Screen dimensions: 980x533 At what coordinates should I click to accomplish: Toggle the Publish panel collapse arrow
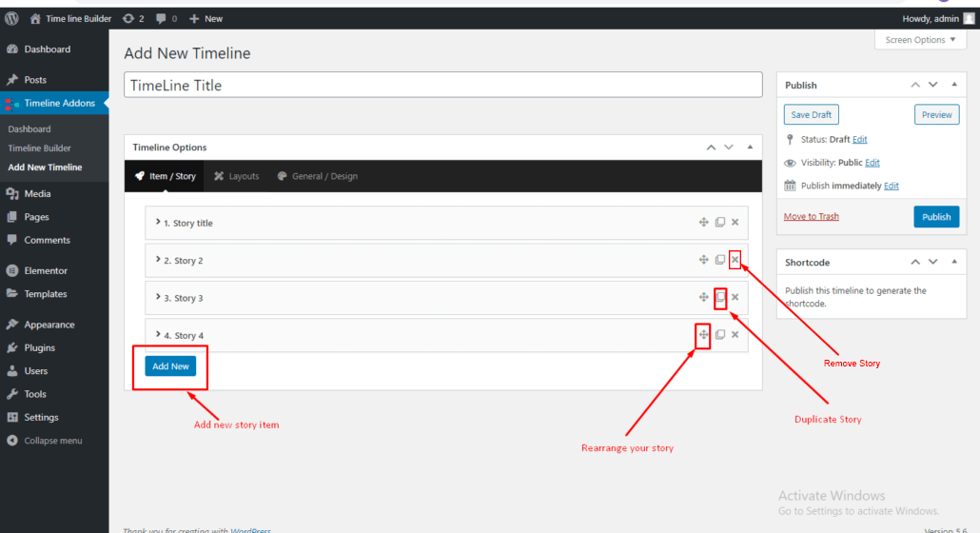coord(953,86)
